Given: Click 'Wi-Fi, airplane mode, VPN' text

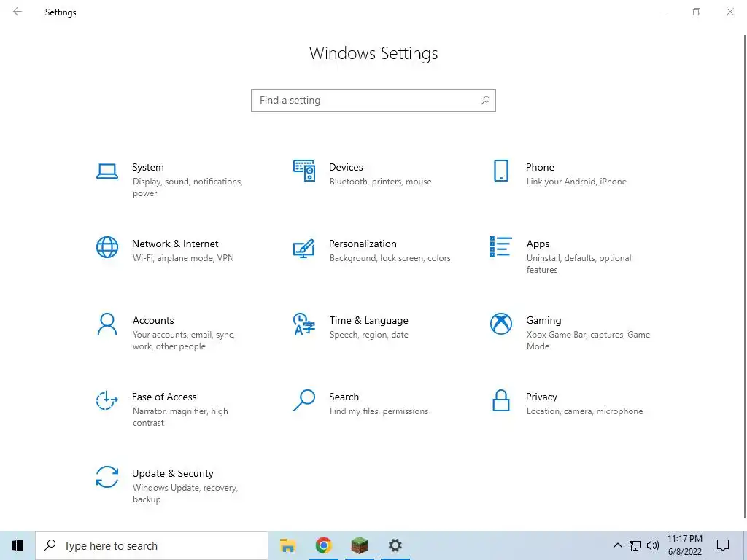Looking at the screenshot, I should point(183,258).
